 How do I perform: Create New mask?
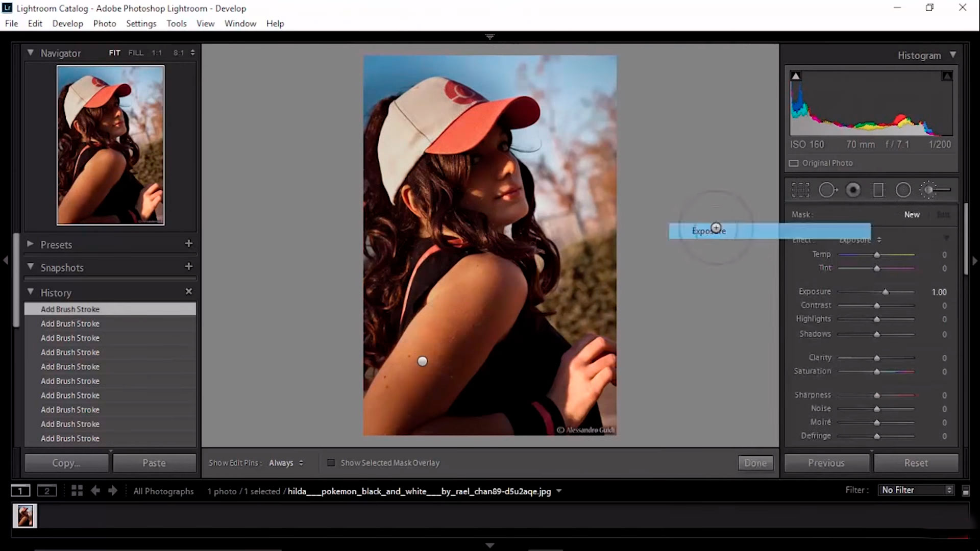tap(912, 215)
